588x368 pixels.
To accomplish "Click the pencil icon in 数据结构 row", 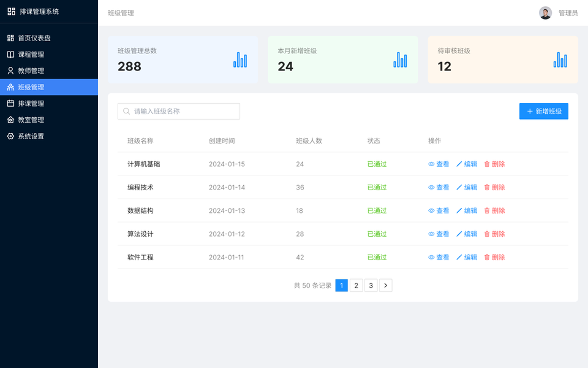I will click(459, 210).
